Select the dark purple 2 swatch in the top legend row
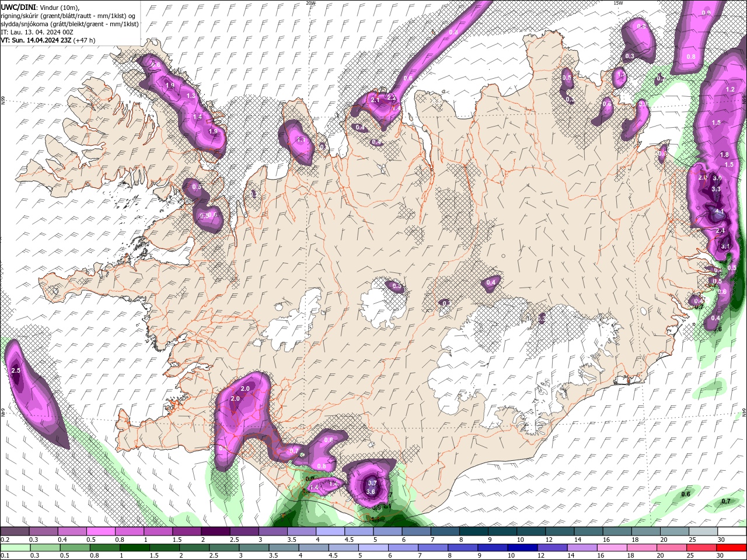Screen dimensions: 747x560 coord(215,531)
